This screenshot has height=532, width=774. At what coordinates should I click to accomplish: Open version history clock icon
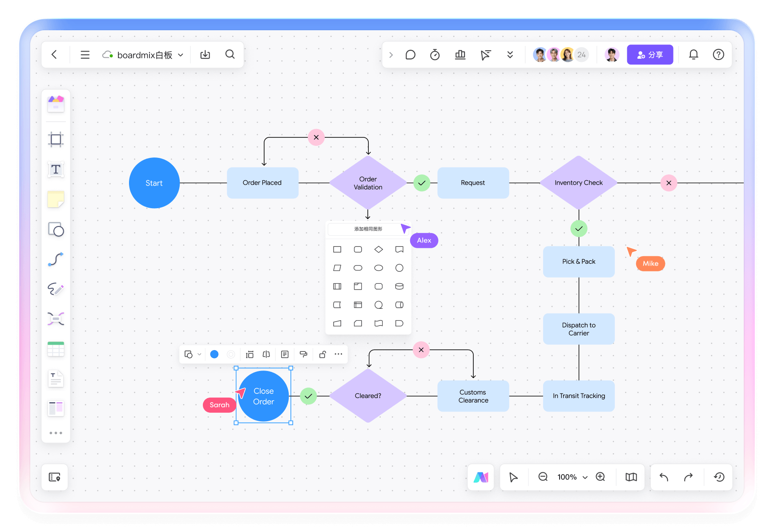click(x=719, y=477)
